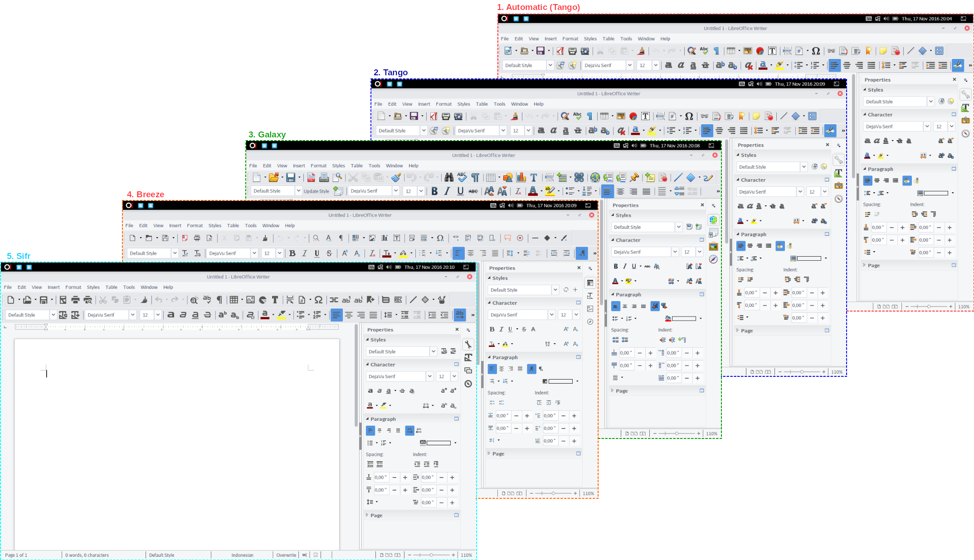Open Gallery sidebar tab in Tango window
This screenshot has height=560, width=974.
pos(838,185)
